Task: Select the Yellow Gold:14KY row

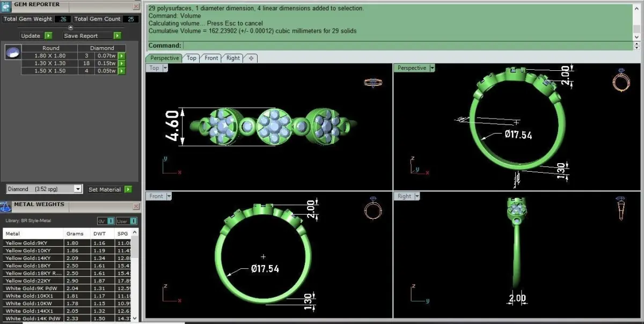Action: coord(67,258)
